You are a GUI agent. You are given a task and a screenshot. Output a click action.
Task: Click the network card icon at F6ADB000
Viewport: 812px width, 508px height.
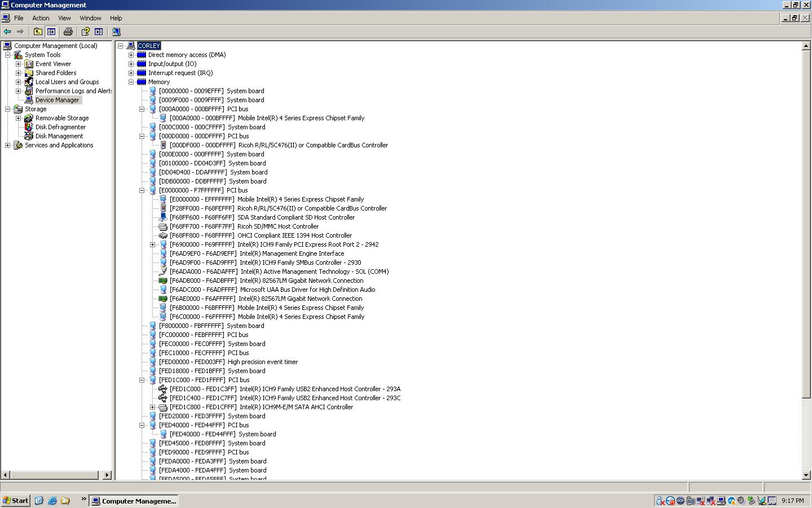click(163, 281)
